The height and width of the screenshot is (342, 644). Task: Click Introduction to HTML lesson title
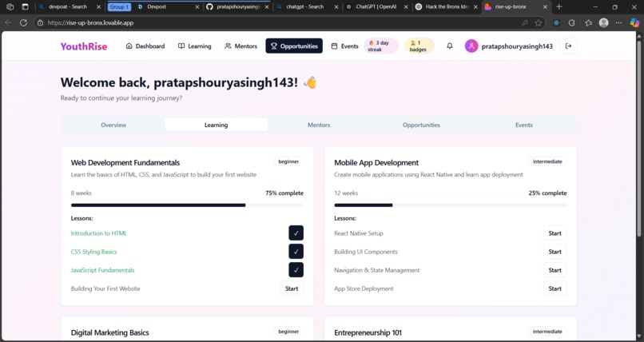tap(99, 233)
